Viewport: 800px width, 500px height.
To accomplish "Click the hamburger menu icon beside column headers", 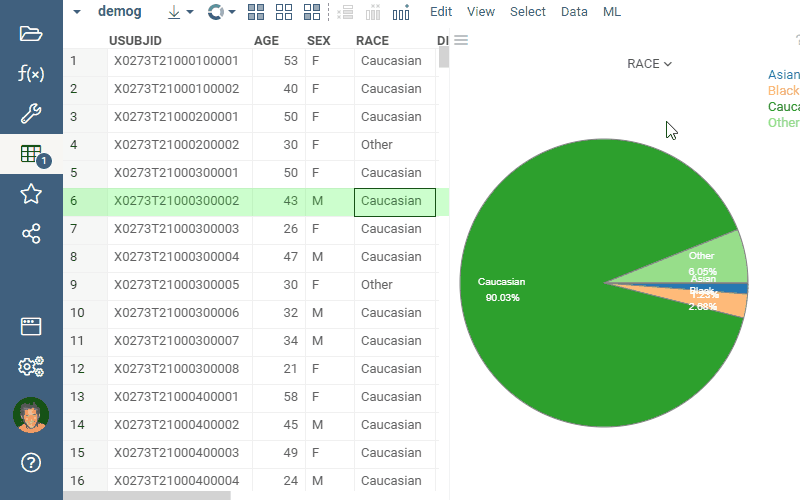I will coord(461,40).
